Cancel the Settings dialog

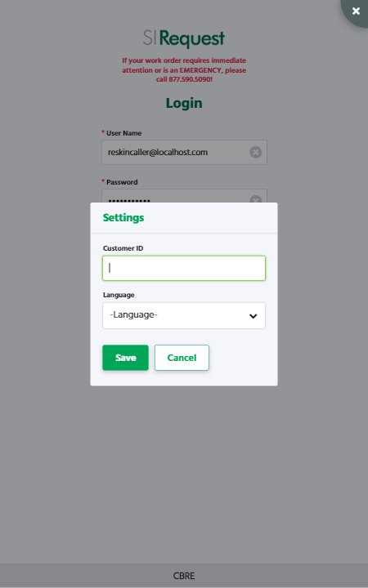[x=182, y=358]
